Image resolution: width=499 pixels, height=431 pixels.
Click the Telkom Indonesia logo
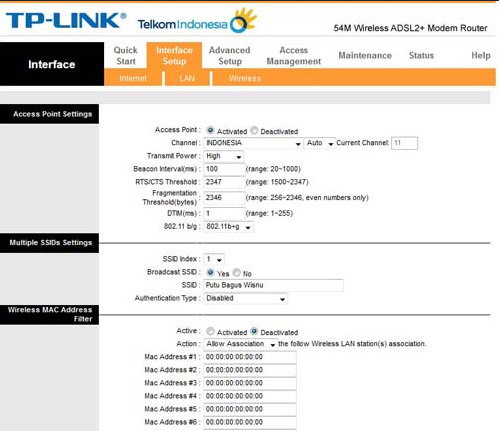[x=197, y=21]
